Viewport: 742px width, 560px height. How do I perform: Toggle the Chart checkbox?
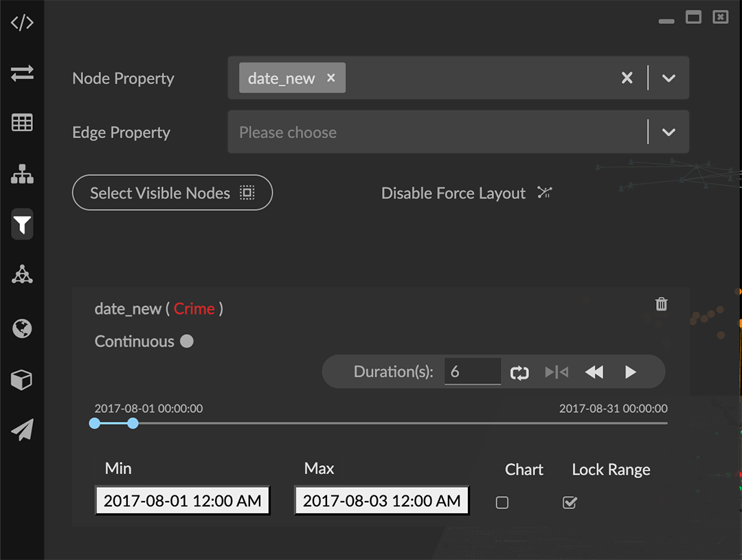pyautogui.click(x=502, y=502)
